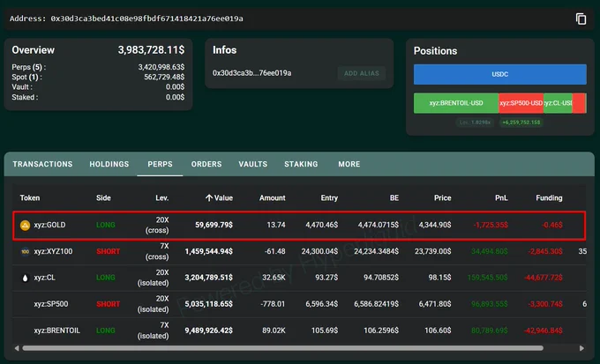Click the xyz:CL token name
600x364 pixels.
click(44, 278)
